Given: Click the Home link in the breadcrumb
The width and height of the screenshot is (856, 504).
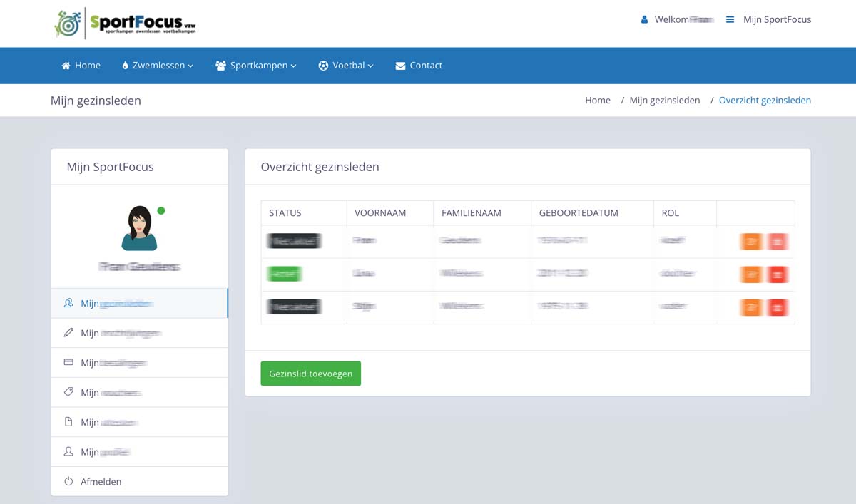Looking at the screenshot, I should (597, 101).
